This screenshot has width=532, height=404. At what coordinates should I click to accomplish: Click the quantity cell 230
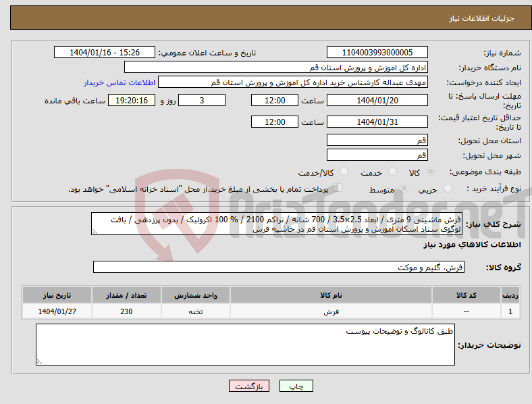(x=126, y=311)
